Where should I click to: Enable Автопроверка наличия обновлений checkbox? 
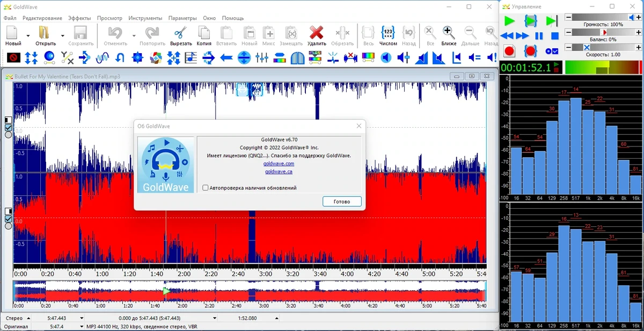(205, 188)
